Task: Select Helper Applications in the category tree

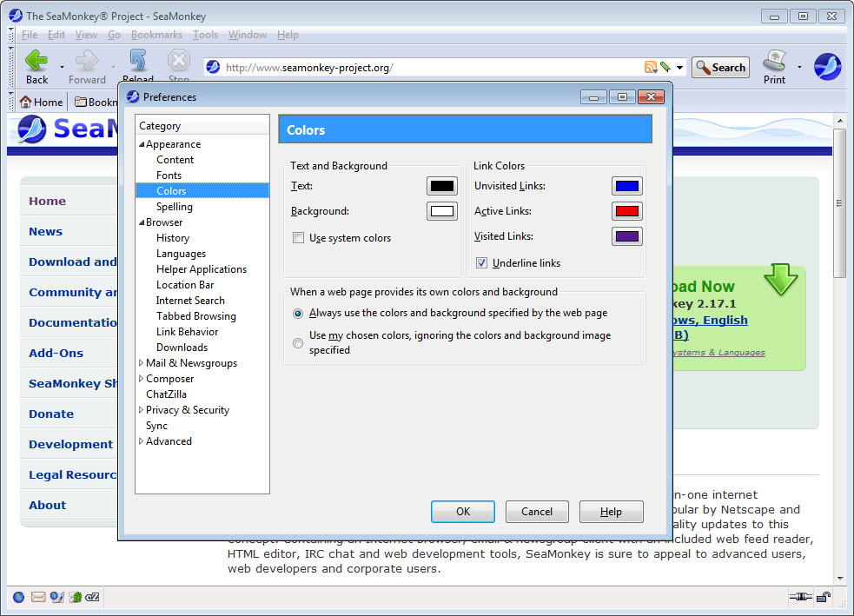Action: click(202, 269)
